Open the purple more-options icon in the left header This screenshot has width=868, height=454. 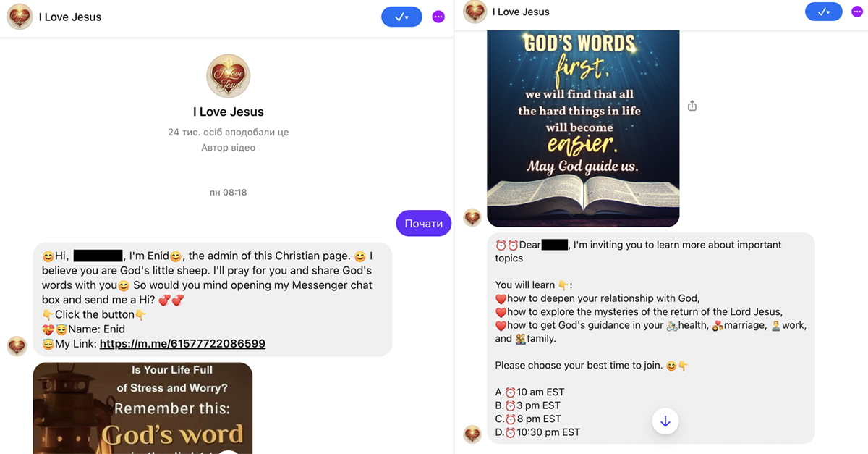tap(438, 17)
